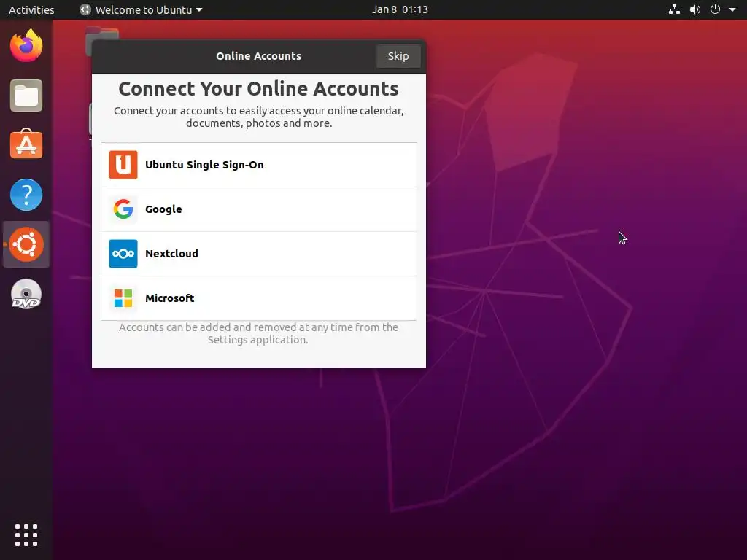Image resolution: width=747 pixels, height=560 pixels.
Task: Open the clock showing Jan 8 01:13
Action: [400, 9]
